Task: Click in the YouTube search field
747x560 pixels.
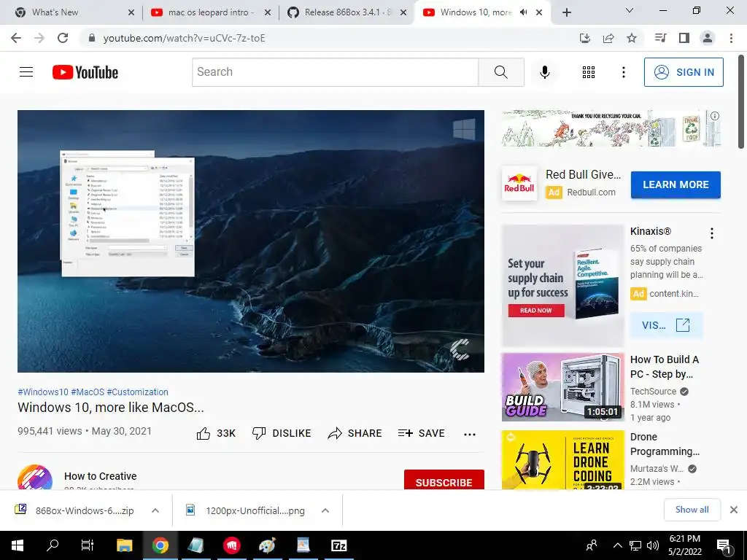Action: 335,72
